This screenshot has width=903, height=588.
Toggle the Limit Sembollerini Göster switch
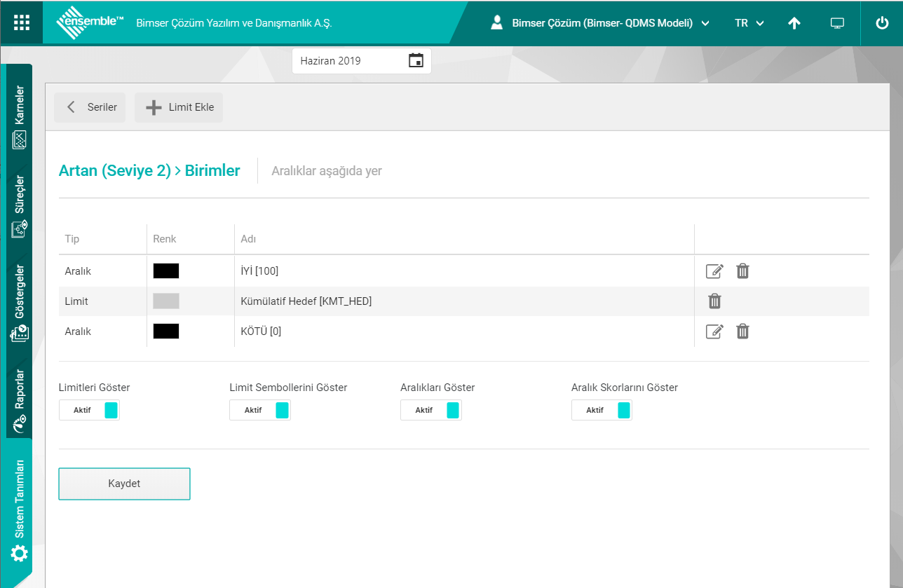pos(259,410)
